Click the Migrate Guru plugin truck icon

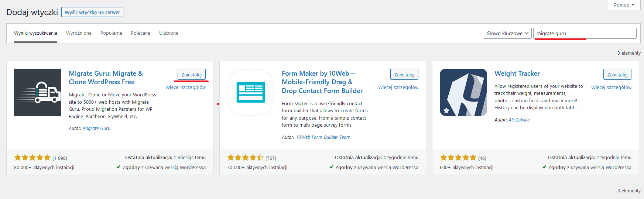(38, 92)
